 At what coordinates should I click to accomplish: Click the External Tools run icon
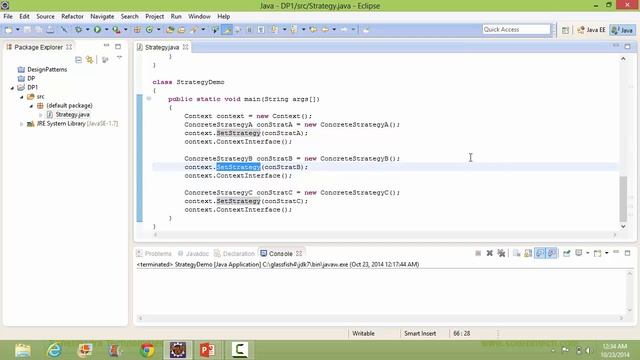(x=116, y=30)
